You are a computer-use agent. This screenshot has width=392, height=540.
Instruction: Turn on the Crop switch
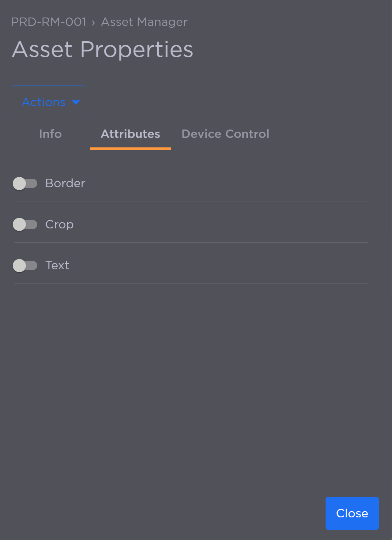[26, 225]
